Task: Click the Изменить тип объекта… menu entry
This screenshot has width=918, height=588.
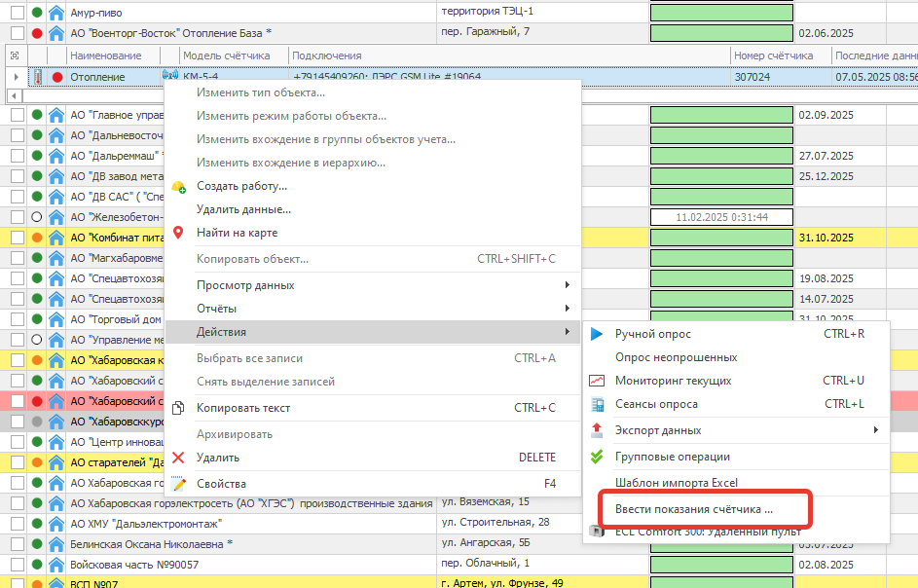Action: click(261, 92)
